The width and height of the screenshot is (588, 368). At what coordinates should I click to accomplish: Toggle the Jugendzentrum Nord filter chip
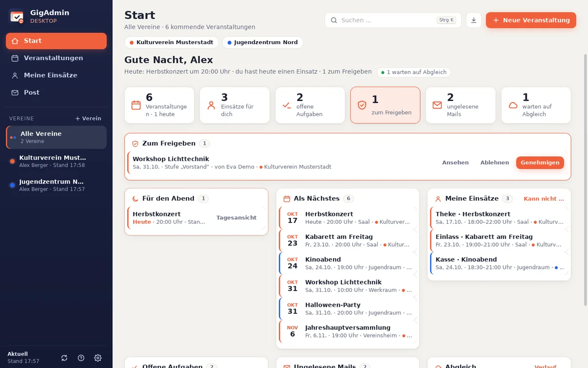click(x=263, y=43)
